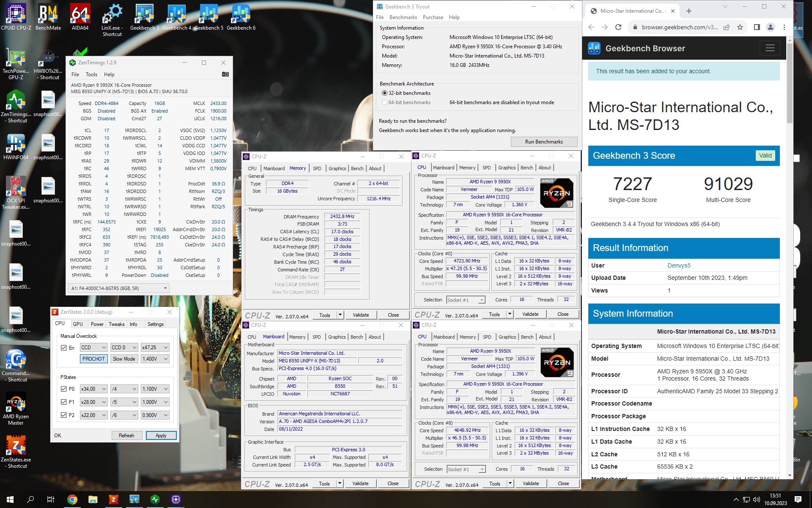Open Denvys5 user profile link
This screenshot has height=508, width=812.
click(679, 265)
